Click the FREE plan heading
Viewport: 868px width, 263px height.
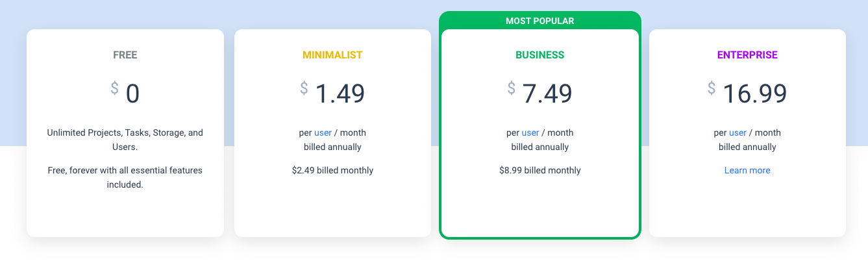click(x=125, y=55)
